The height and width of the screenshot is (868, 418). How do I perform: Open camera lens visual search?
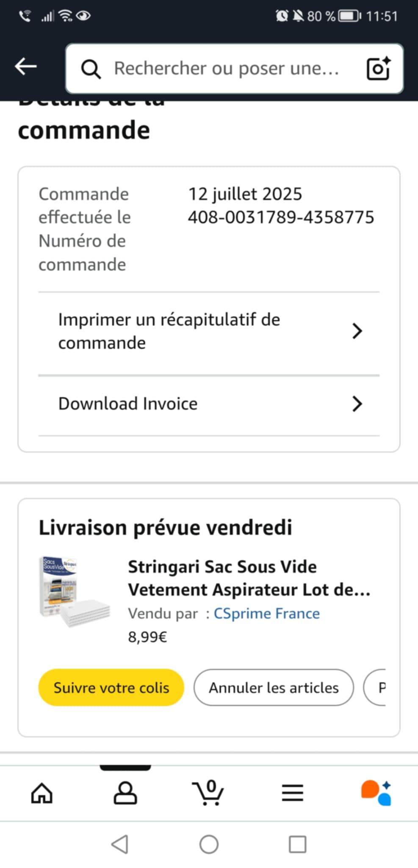[378, 68]
